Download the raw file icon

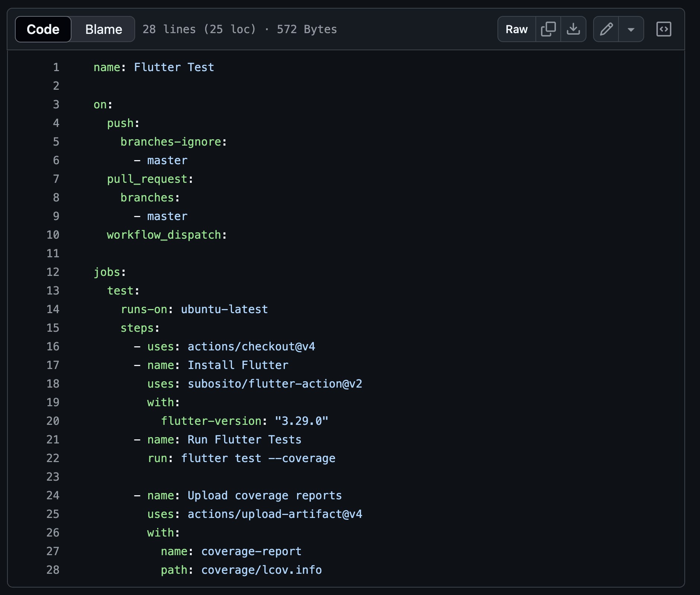(573, 29)
